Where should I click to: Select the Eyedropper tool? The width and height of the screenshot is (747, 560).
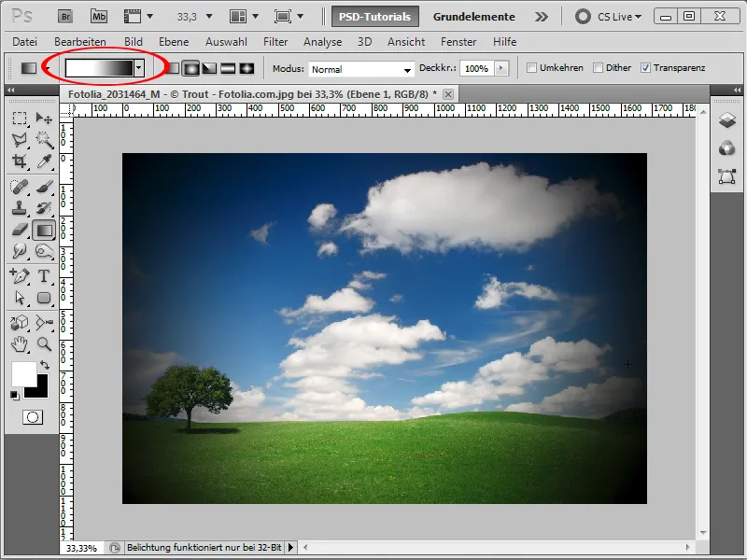[44, 161]
